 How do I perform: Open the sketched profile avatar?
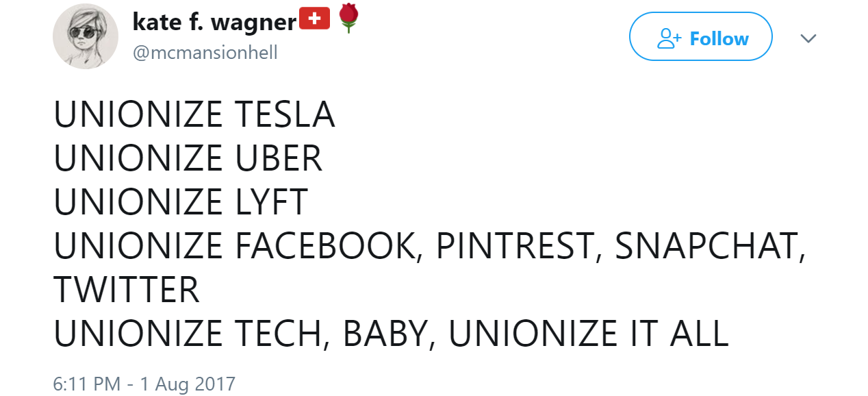click(86, 36)
